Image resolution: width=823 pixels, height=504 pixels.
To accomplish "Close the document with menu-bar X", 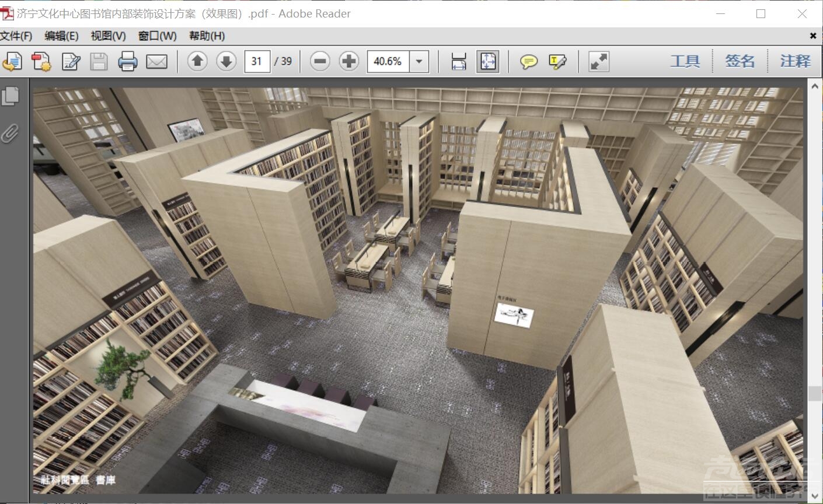I will point(813,36).
